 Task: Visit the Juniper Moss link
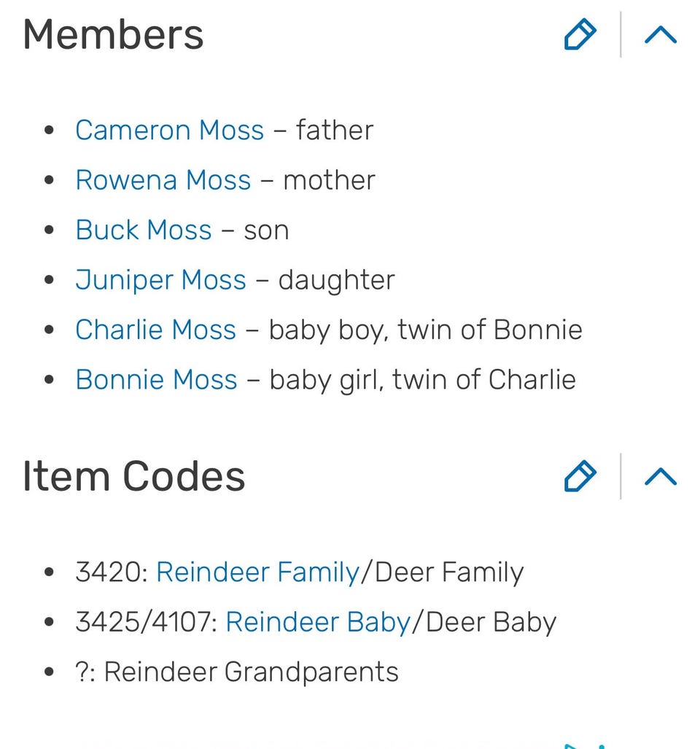coord(160,280)
